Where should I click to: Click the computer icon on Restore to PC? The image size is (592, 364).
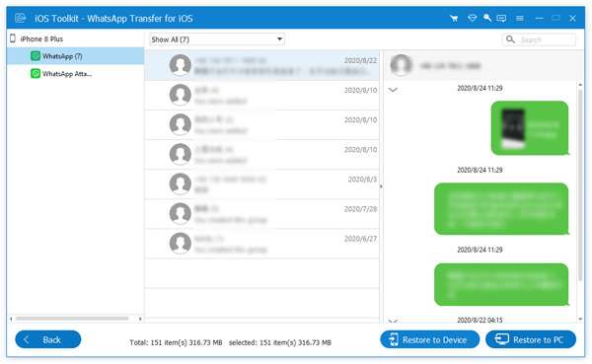click(502, 339)
